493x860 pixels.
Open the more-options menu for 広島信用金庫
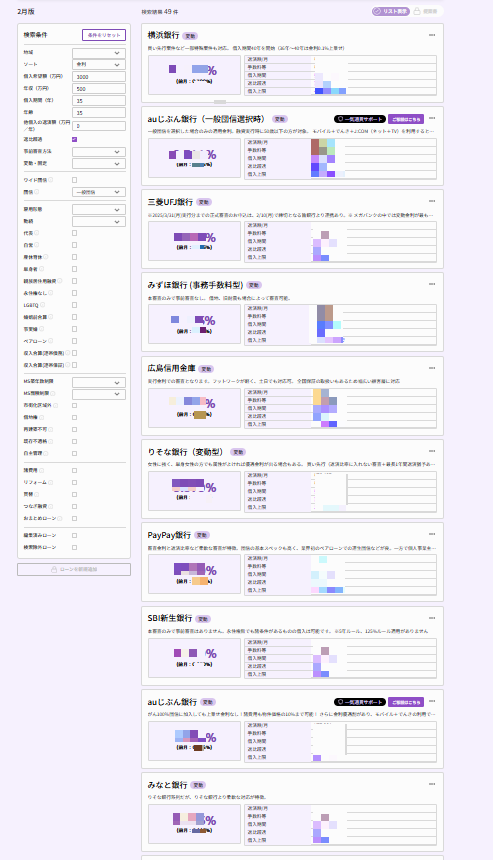(x=432, y=368)
